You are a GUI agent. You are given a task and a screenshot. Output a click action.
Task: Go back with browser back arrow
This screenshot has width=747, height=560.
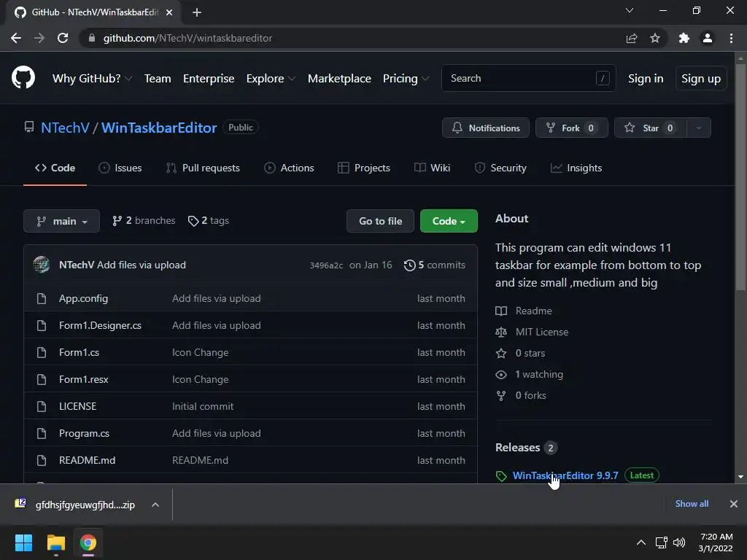(x=16, y=38)
